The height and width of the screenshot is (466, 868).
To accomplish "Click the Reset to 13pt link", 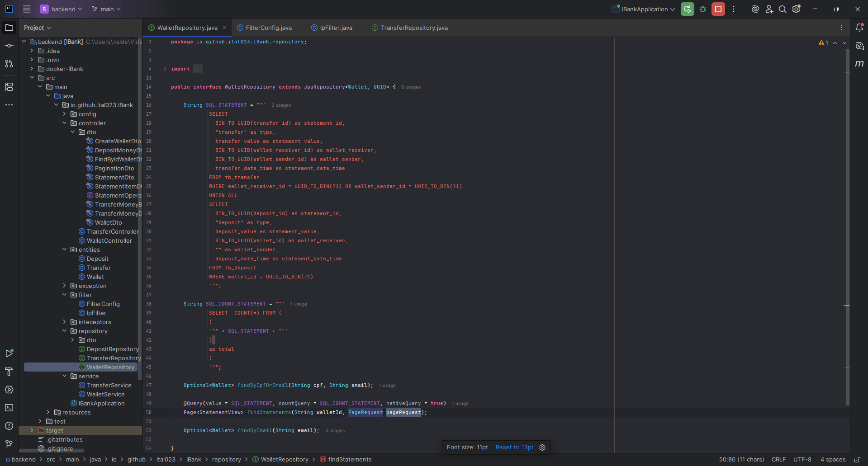I will 514,447.
